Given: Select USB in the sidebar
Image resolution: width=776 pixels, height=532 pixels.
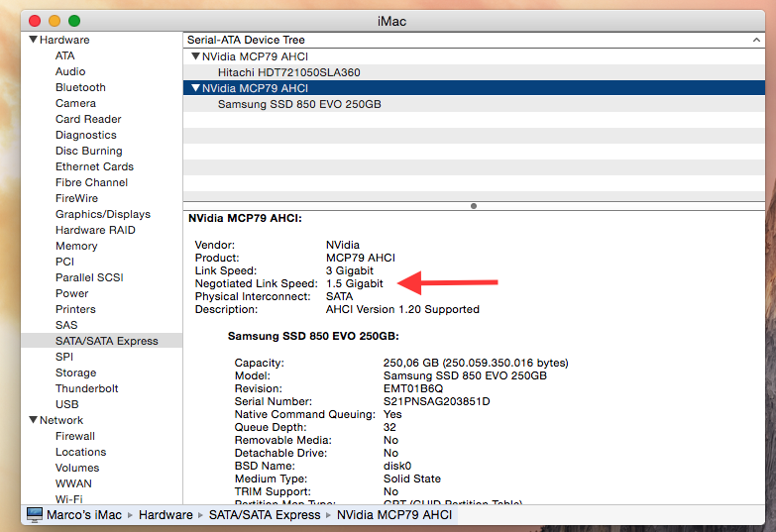Looking at the screenshot, I should pyautogui.click(x=66, y=404).
